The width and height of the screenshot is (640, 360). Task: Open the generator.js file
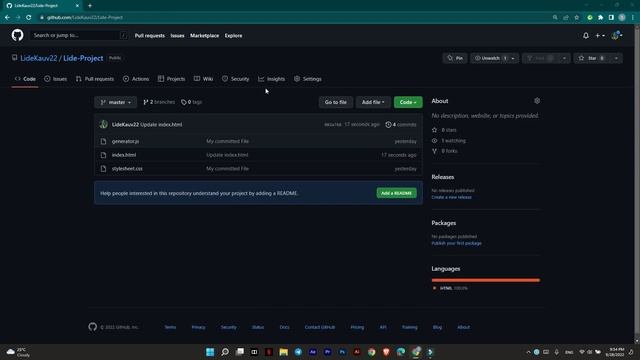(x=125, y=141)
